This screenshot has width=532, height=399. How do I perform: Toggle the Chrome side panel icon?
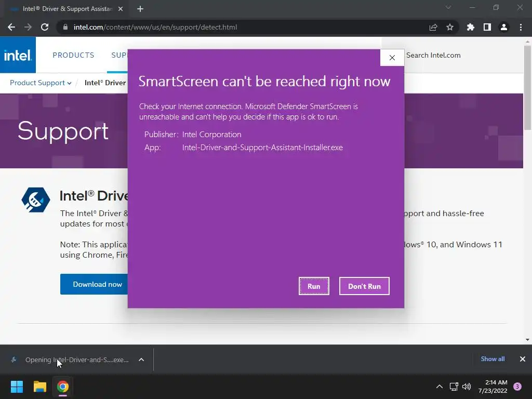[487, 27]
